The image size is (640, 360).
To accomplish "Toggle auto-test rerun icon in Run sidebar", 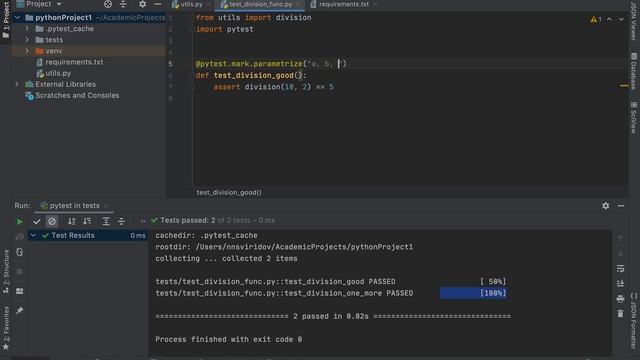I will [x=19, y=252].
